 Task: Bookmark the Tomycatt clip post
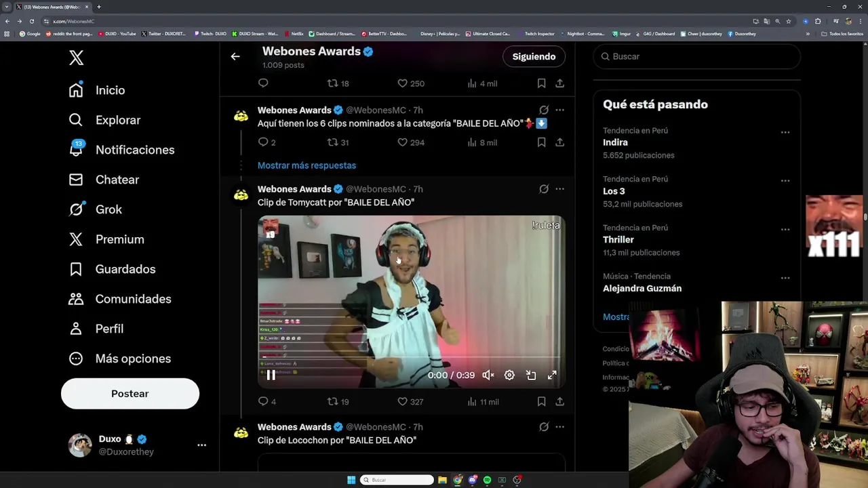[541, 402]
